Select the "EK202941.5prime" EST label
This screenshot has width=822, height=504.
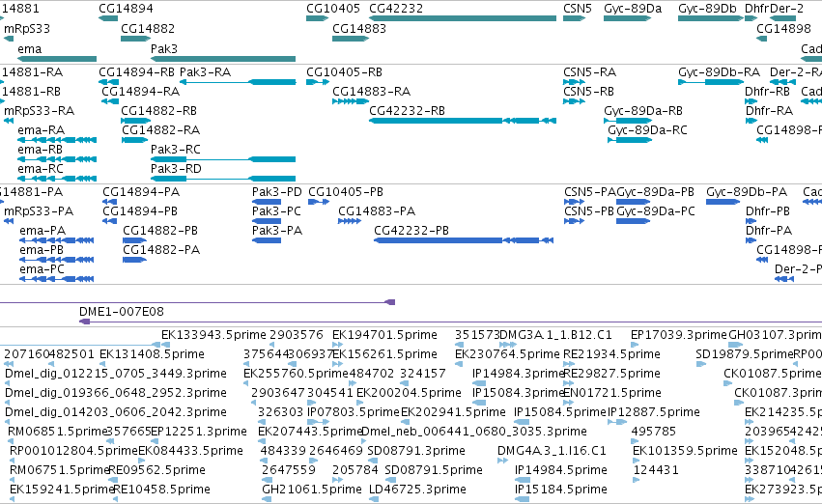pyautogui.click(x=453, y=411)
